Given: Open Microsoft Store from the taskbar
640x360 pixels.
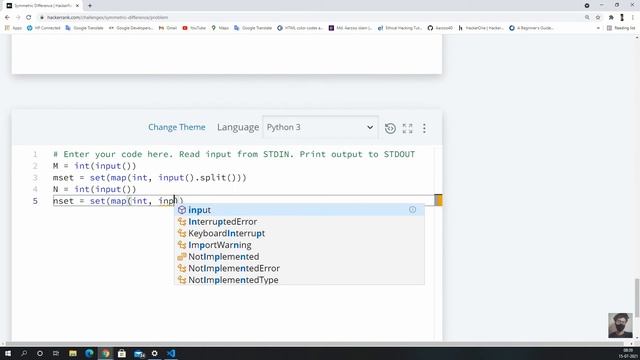Looking at the screenshot, I should pyautogui.click(x=122, y=353).
